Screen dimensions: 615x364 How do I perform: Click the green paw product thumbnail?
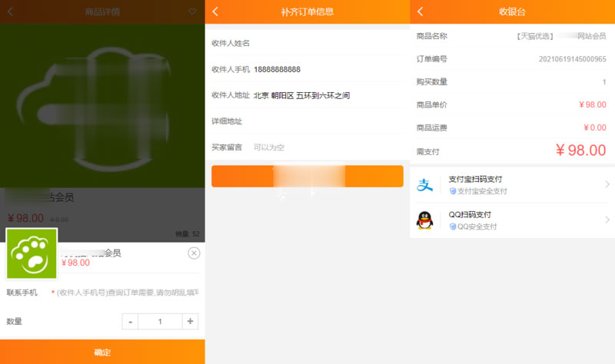[32, 254]
